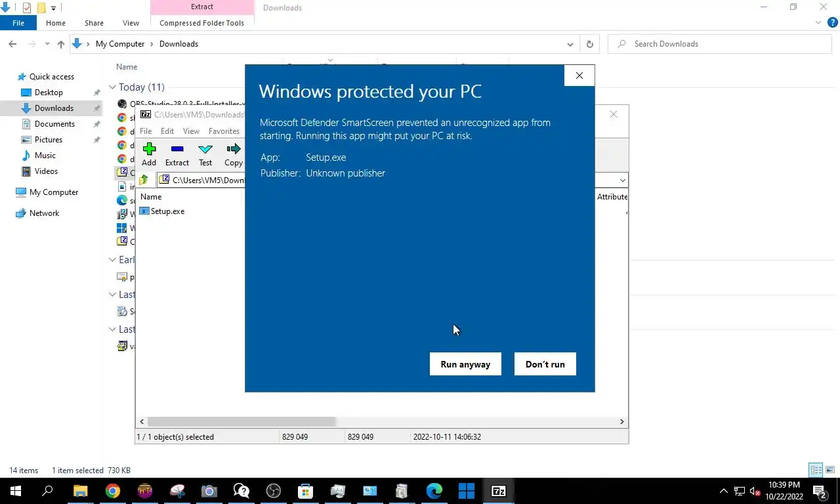
Task: Expand the Explorer ribbon
Action: tap(818, 23)
